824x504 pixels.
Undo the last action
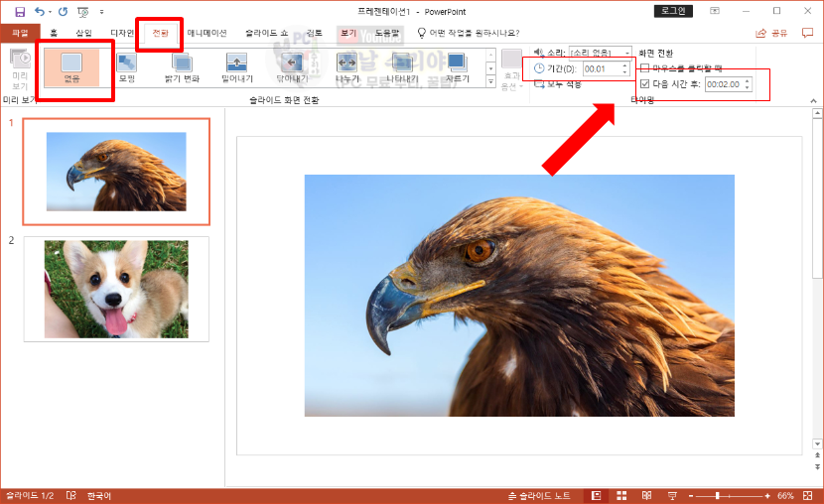point(40,12)
